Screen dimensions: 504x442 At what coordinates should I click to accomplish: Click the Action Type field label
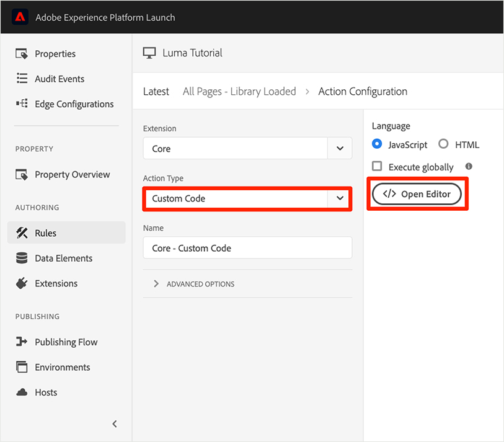tap(163, 179)
